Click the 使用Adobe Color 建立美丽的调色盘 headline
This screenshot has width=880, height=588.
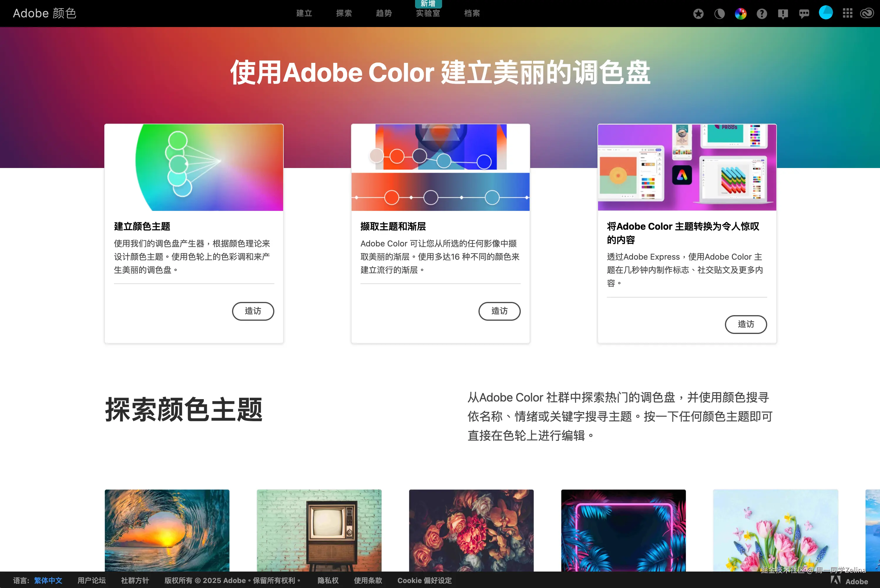(x=440, y=72)
